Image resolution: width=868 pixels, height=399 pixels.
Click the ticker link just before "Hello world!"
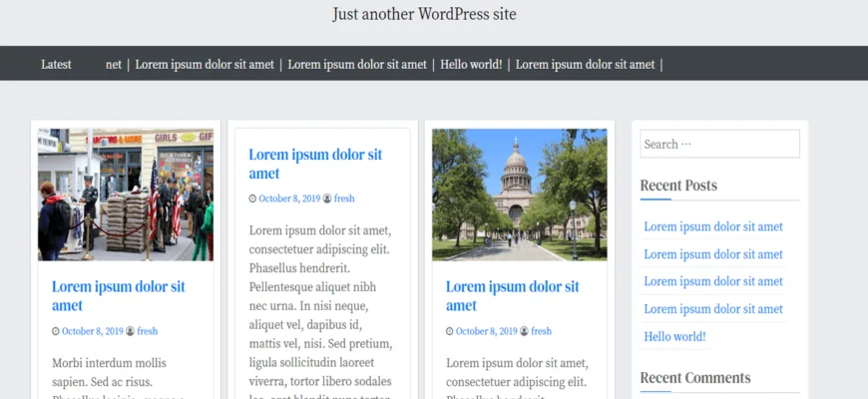[357, 64]
